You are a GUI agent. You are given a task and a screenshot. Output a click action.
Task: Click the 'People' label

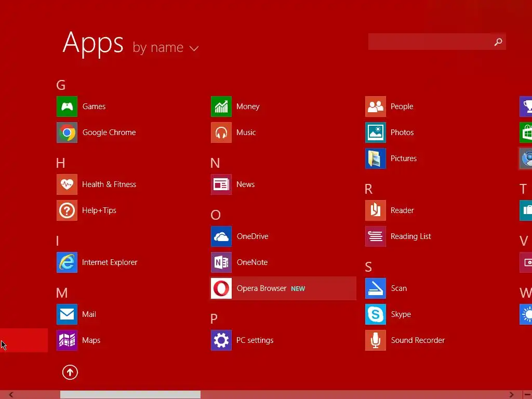click(402, 107)
